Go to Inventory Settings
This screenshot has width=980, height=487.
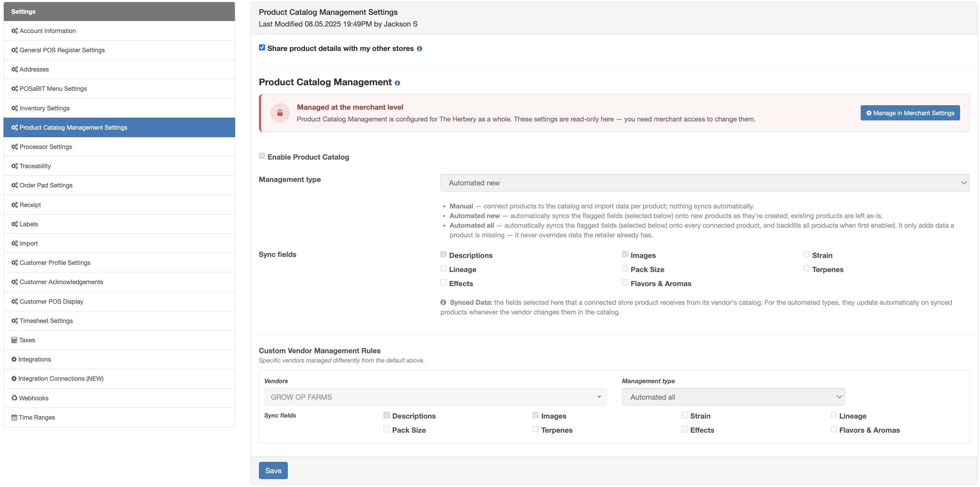point(119,108)
